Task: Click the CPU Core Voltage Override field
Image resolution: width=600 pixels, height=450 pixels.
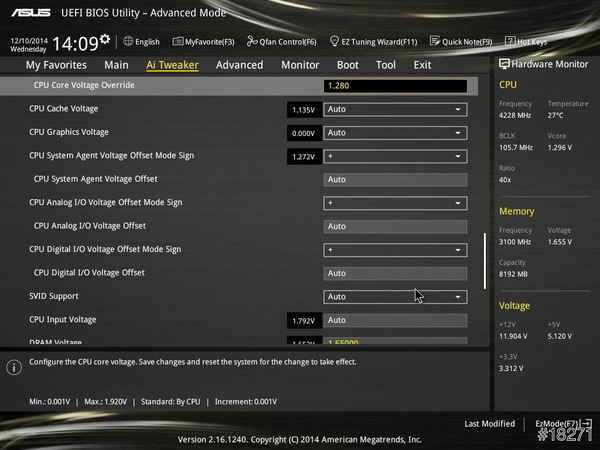Action: (395, 86)
